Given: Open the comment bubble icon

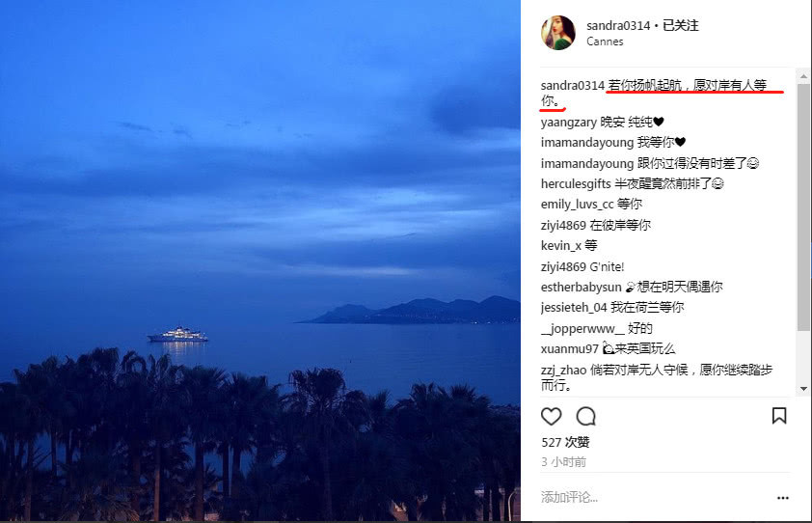Looking at the screenshot, I should click(x=586, y=416).
